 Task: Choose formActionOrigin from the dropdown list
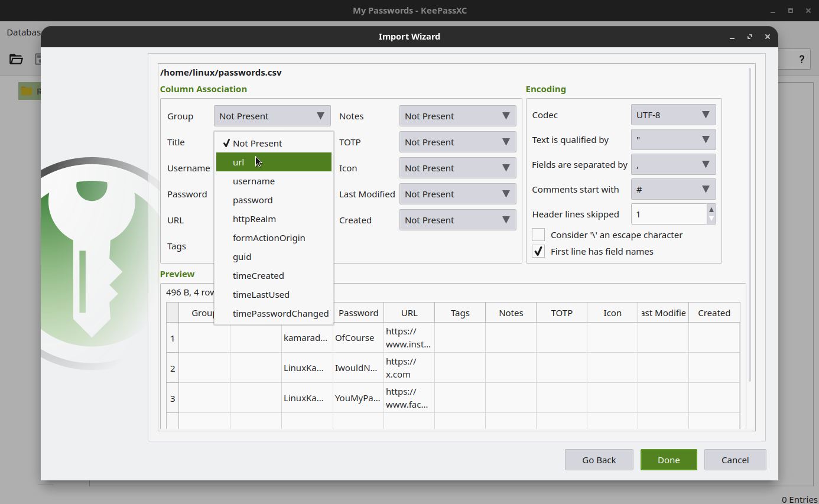click(274, 238)
